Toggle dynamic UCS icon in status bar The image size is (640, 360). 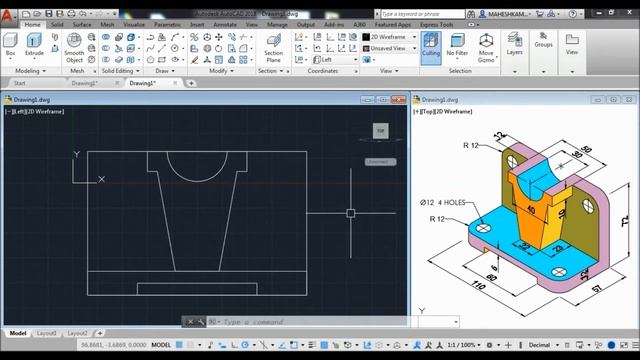pos(367,345)
